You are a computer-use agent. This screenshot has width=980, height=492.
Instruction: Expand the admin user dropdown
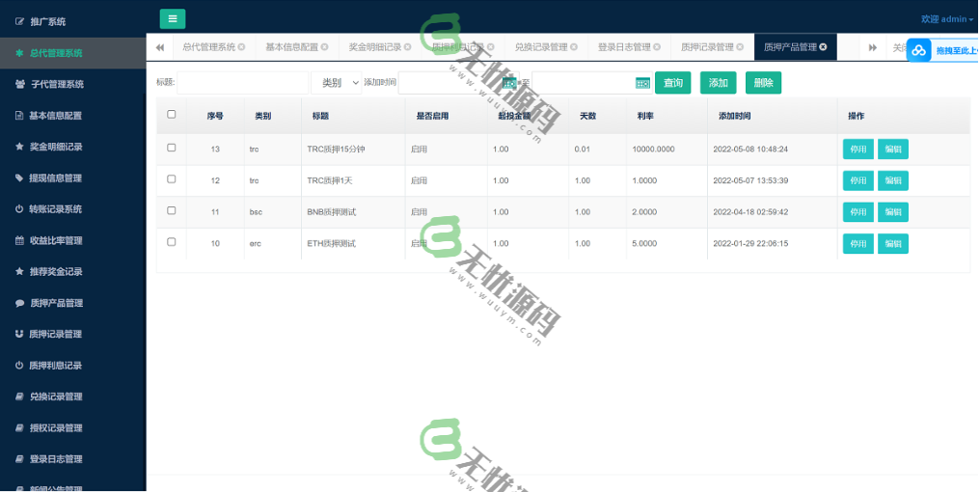(x=946, y=18)
